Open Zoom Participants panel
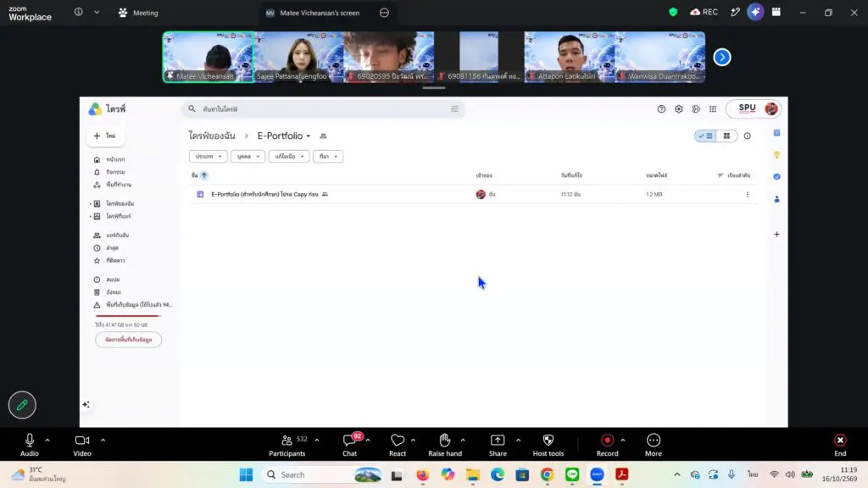 [287, 445]
